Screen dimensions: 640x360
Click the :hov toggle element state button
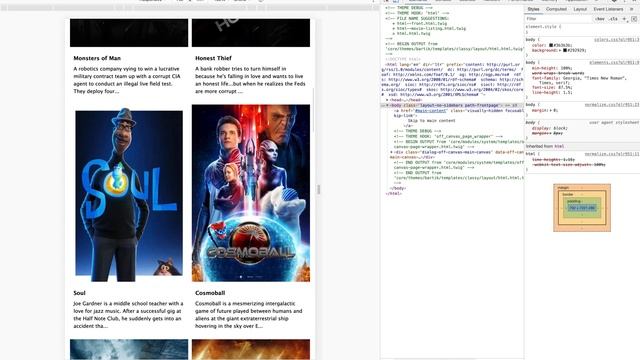600,19
